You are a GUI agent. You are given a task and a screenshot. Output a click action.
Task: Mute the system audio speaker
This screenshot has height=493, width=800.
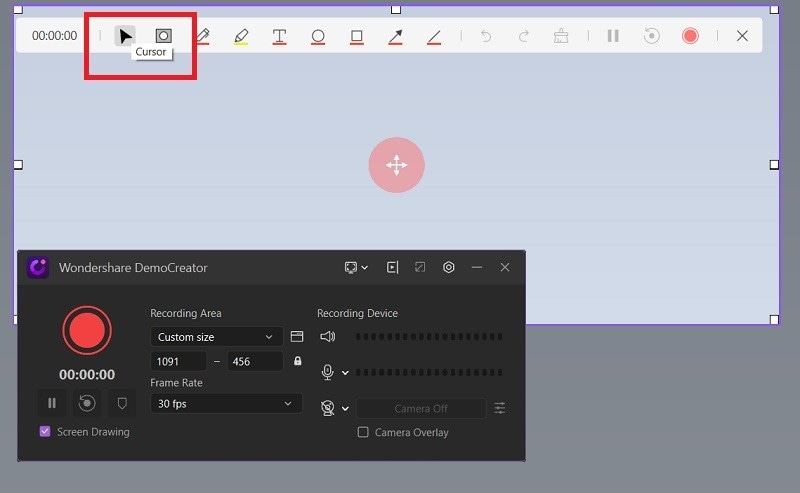click(328, 336)
